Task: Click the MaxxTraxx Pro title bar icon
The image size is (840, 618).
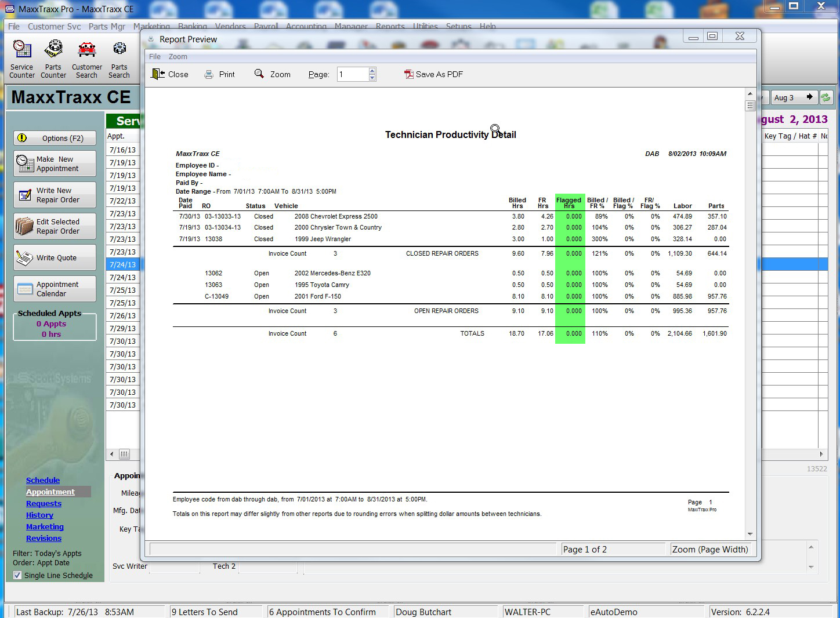Action: 9,9
